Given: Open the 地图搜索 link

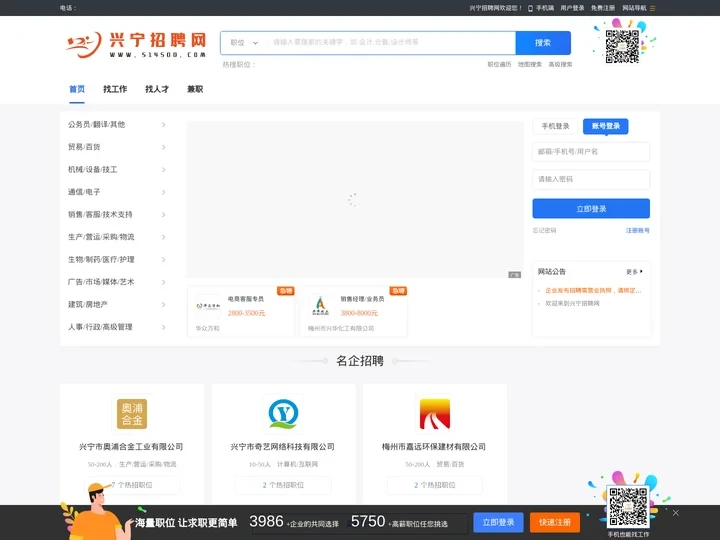Looking at the screenshot, I should (x=529, y=64).
